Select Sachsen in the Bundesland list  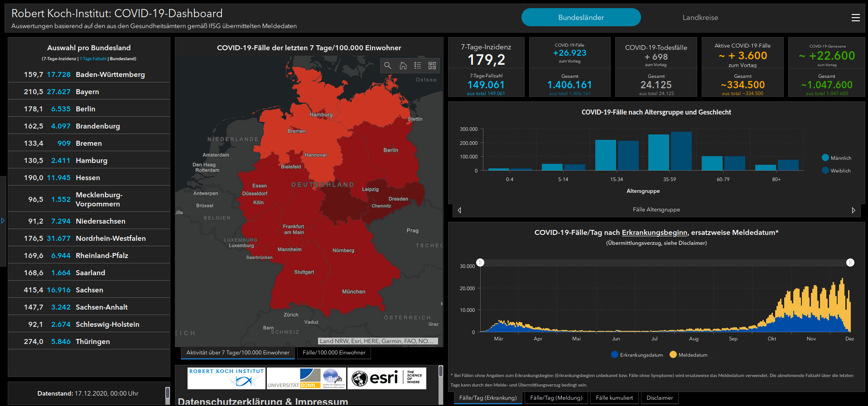[89, 290]
